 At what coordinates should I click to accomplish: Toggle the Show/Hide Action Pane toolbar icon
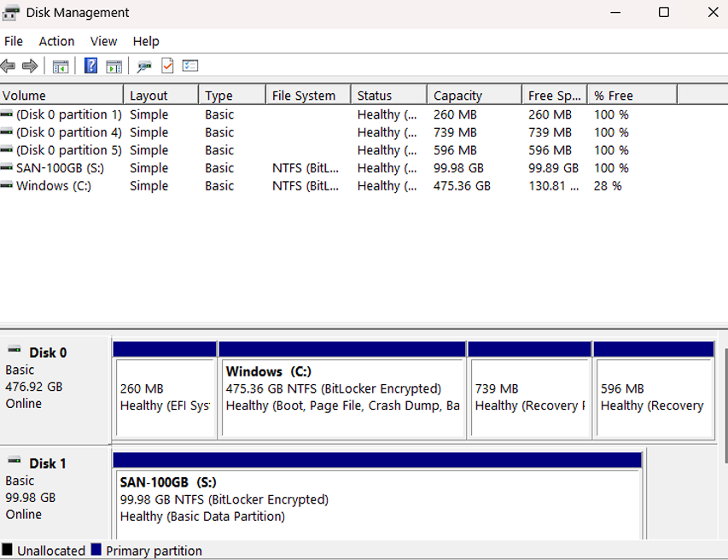114,66
